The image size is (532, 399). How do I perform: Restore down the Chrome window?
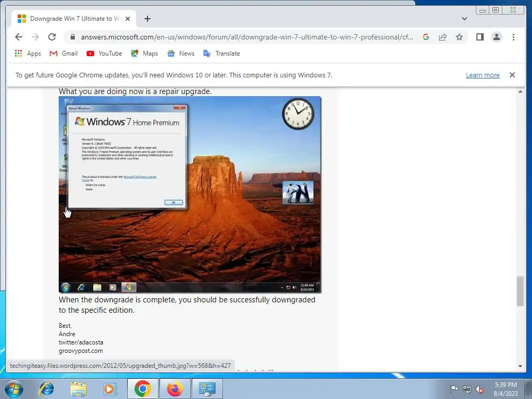(x=495, y=10)
